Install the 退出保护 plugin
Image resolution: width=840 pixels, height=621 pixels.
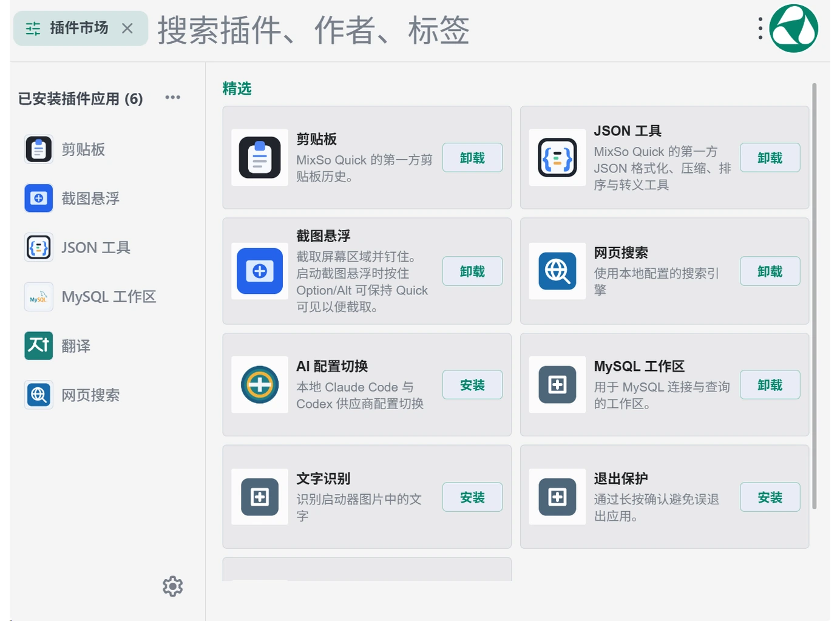770,497
